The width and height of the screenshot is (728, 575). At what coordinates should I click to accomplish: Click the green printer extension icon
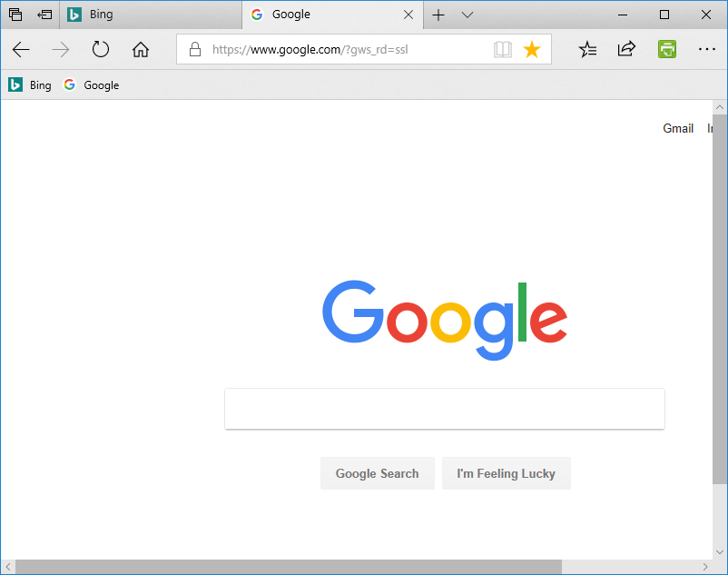[x=666, y=49]
